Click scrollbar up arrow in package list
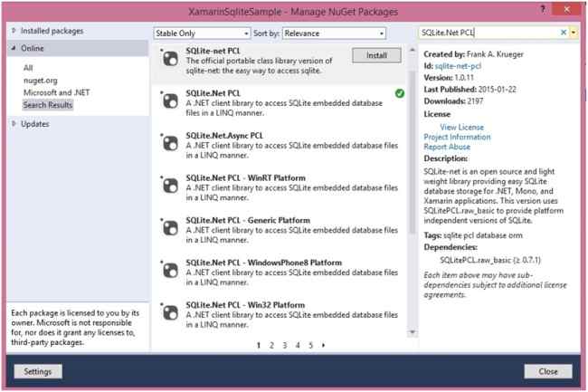The height and width of the screenshot is (392, 588). pyautogui.click(x=413, y=50)
